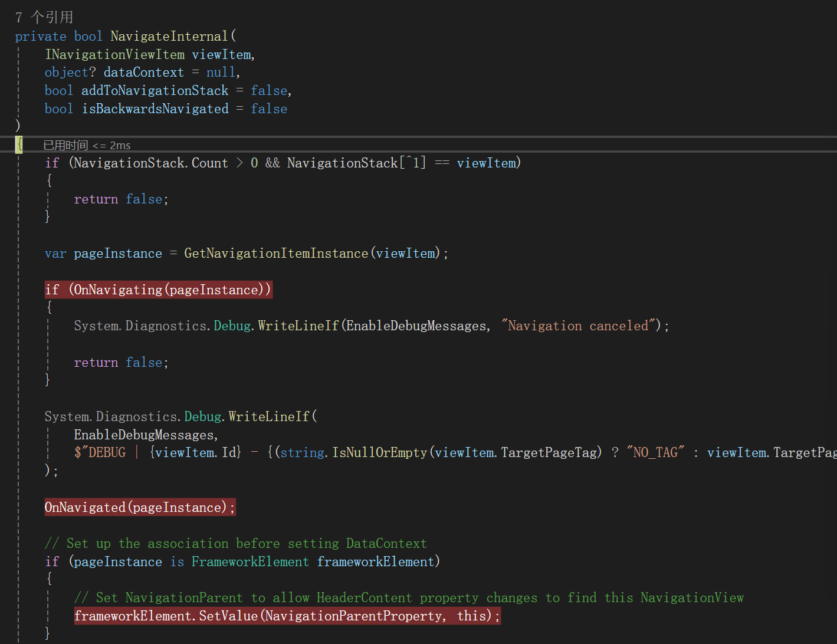
Task: Click the "viewItem," parameter name in signature
Action: click(224, 55)
